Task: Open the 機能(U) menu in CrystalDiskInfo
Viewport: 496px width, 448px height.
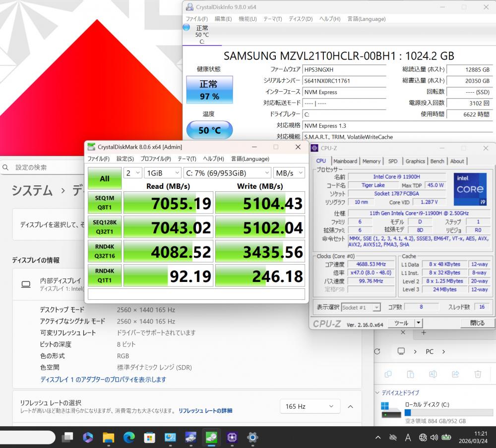Action: [x=248, y=19]
